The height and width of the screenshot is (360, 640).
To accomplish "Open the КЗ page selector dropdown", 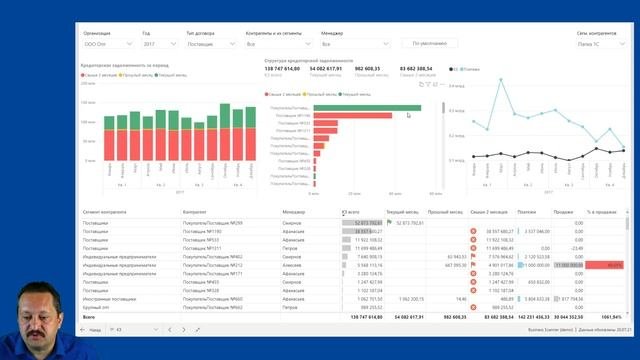I will pos(133,330).
